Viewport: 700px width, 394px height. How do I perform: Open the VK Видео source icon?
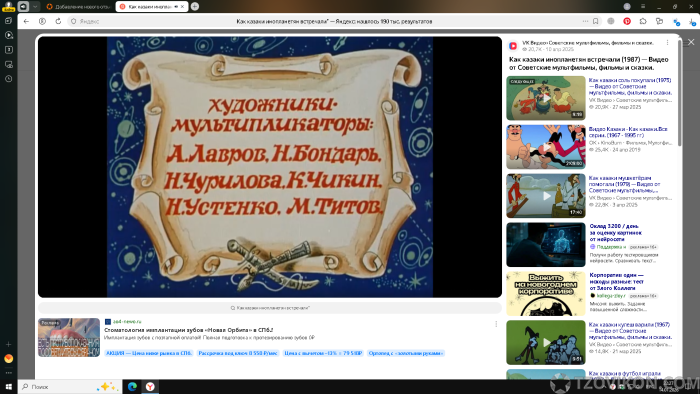(513, 46)
